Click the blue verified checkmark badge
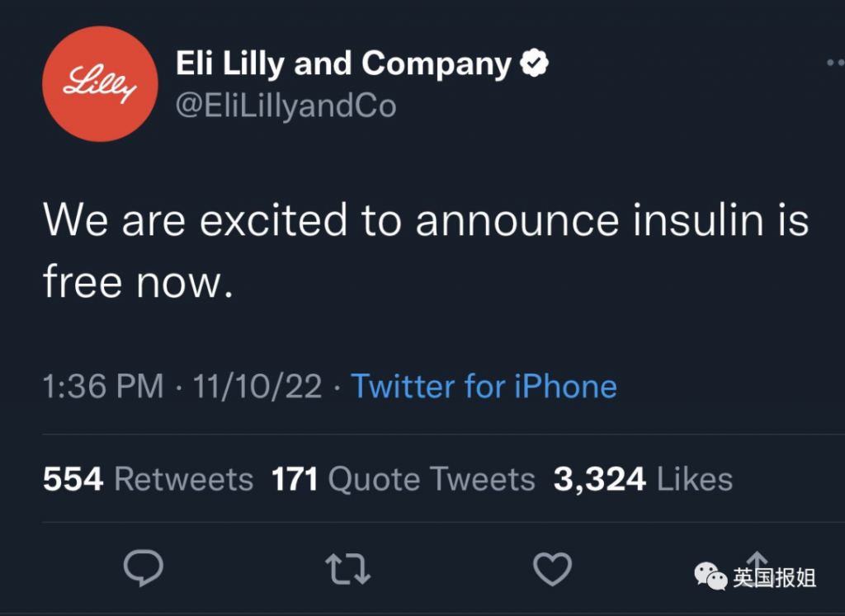The height and width of the screenshot is (616, 845). pos(535,63)
